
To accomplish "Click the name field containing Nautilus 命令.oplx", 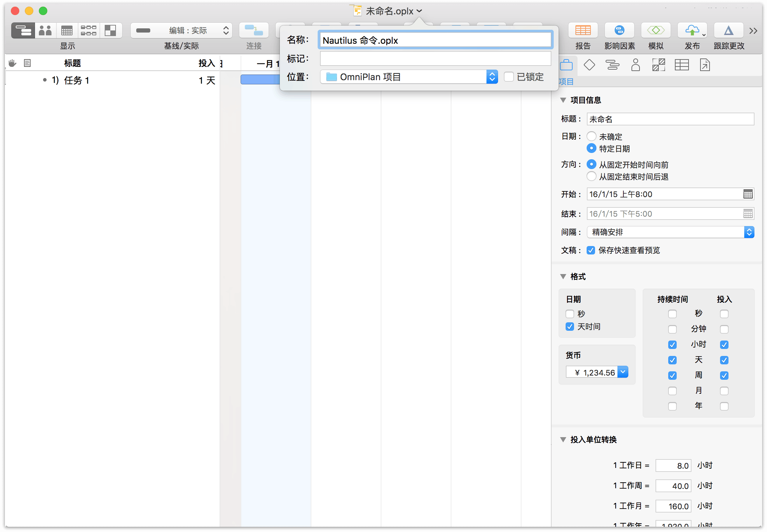I will point(435,40).
